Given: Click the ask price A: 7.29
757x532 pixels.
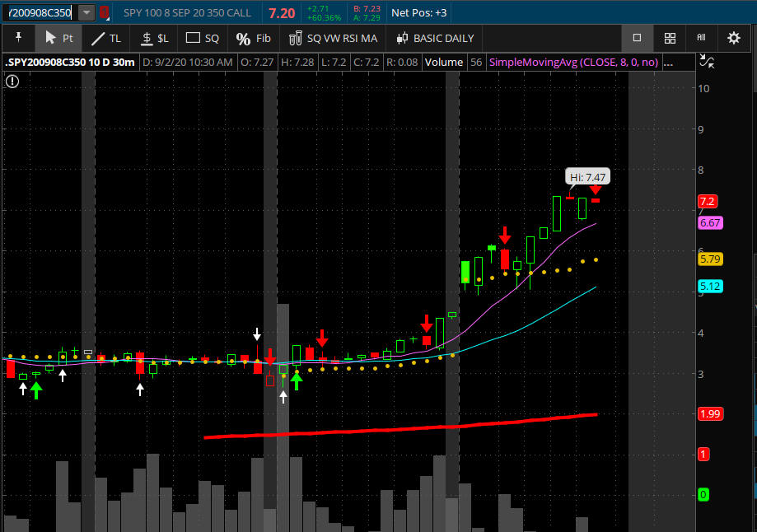Looking at the screenshot, I should click(367, 18).
